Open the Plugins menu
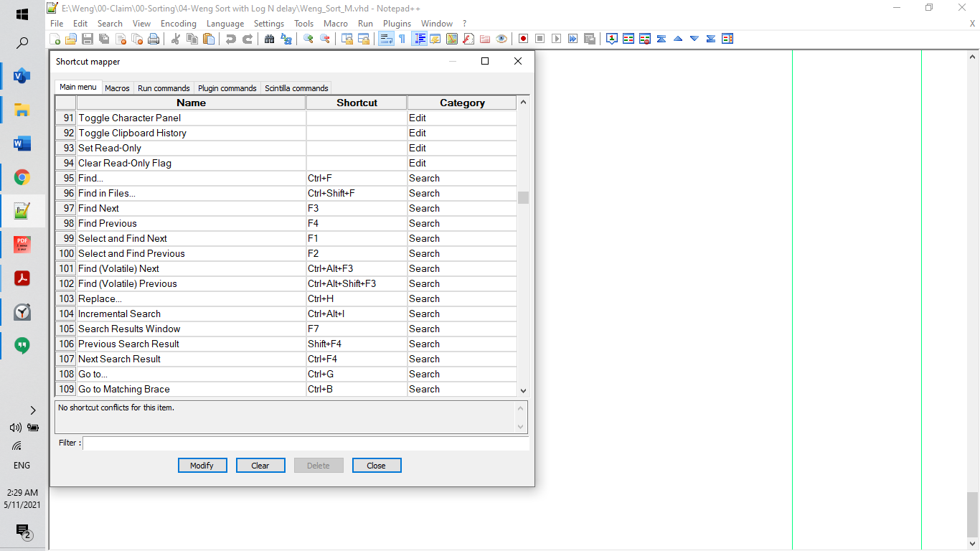The image size is (980, 551). [397, 24]
